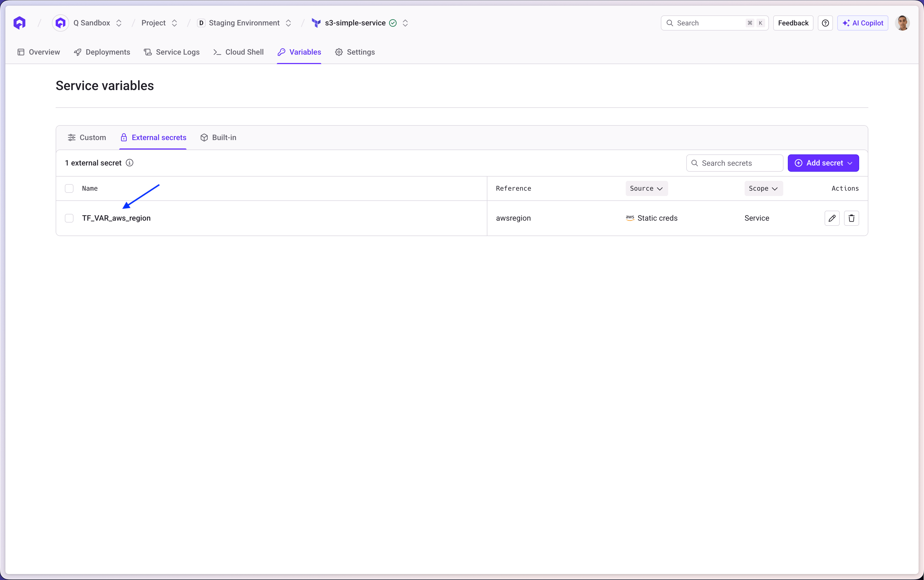Check the TF_VAR_aws_region row checkbox
This screenshot has width=924, height=580.
pos(69,218)
